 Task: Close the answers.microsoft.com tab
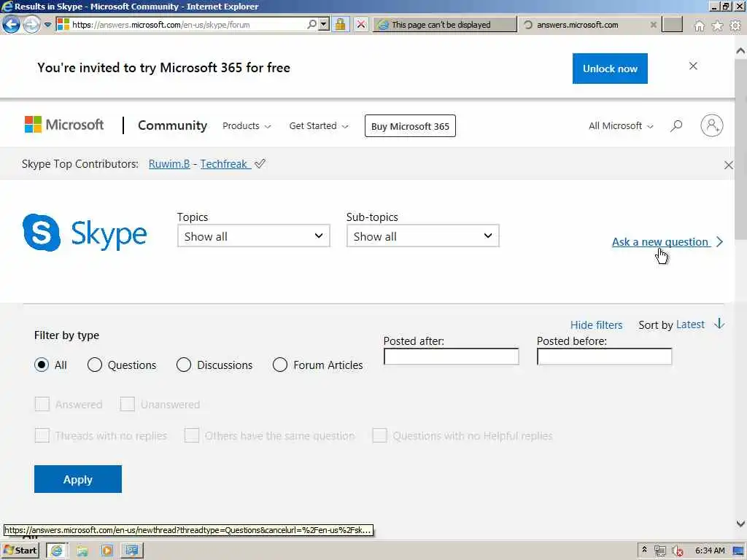pos(654,24)
